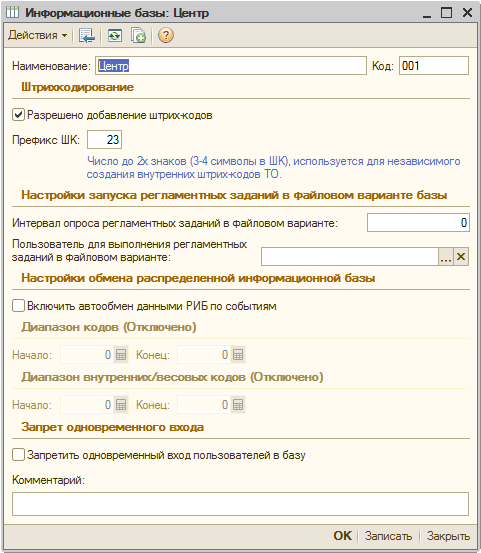Open calculator for Начало in внутренних/весовых кодов
Image resolution: width=481 pixels, height=553 pixels.
click(121, 405)
